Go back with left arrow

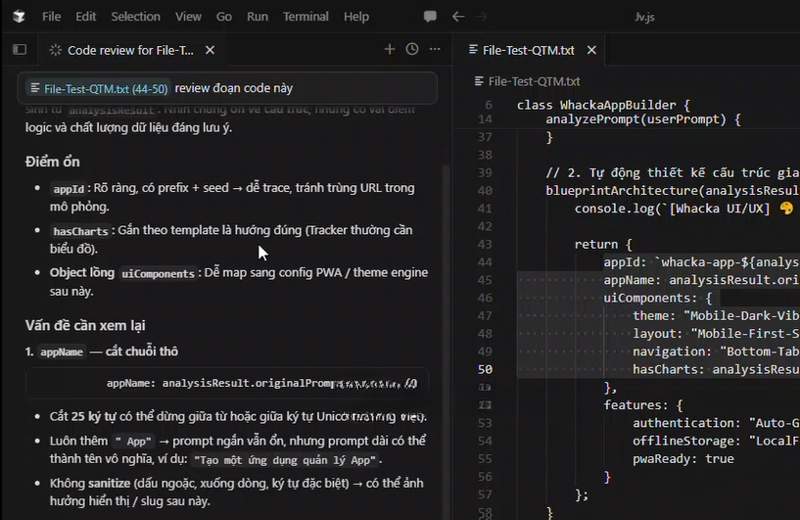(458, 17)
